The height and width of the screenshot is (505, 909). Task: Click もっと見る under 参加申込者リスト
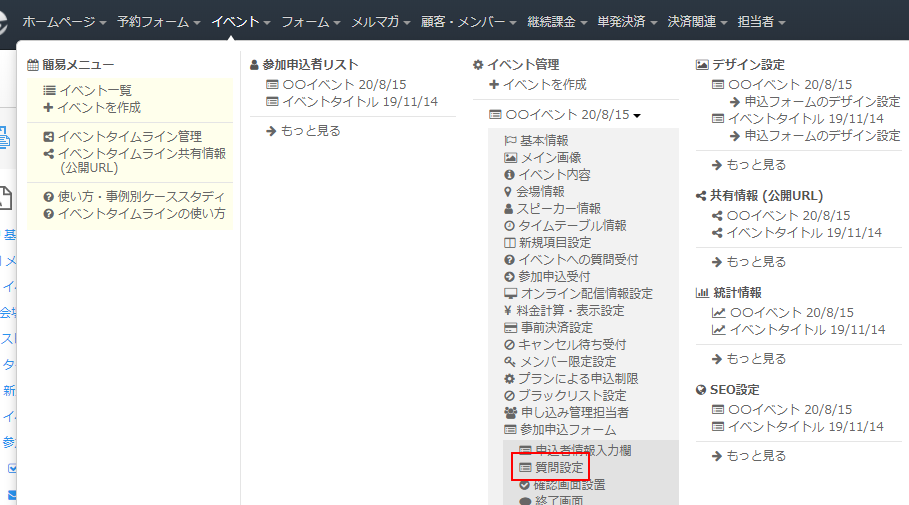[304, 131]
